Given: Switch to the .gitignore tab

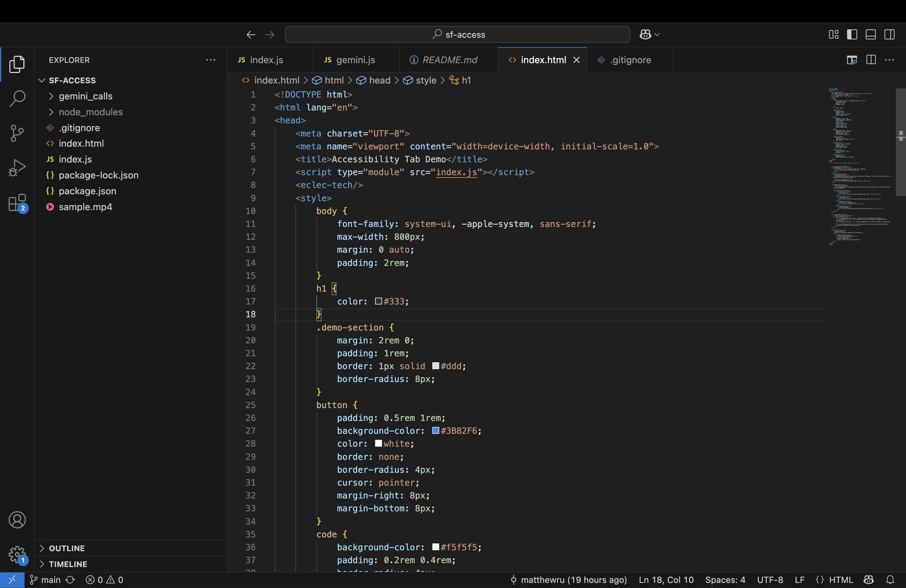Looking at the screenshot, I should point(630,60).
